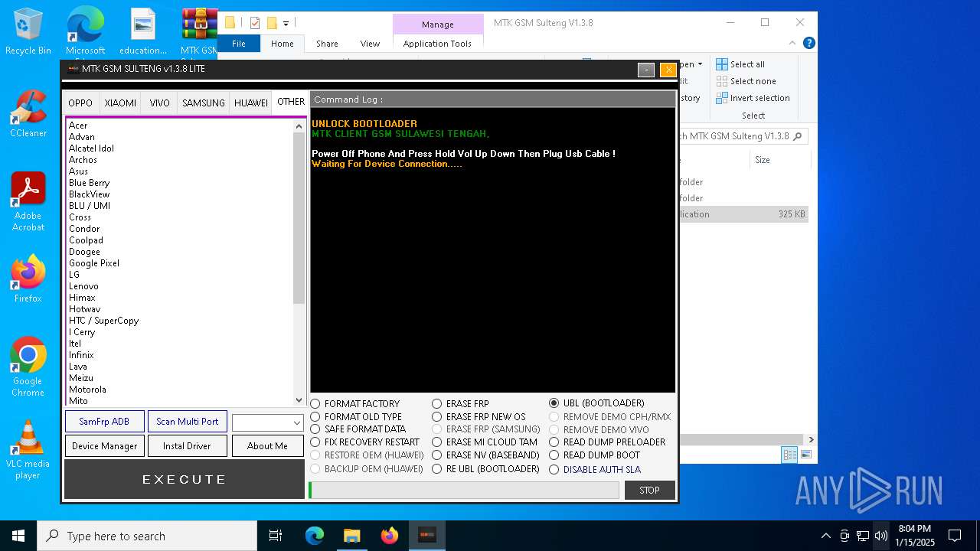980x551 pixels.
Task: Open Microsoft Edge from the taskbar
Action: (315, 536)
